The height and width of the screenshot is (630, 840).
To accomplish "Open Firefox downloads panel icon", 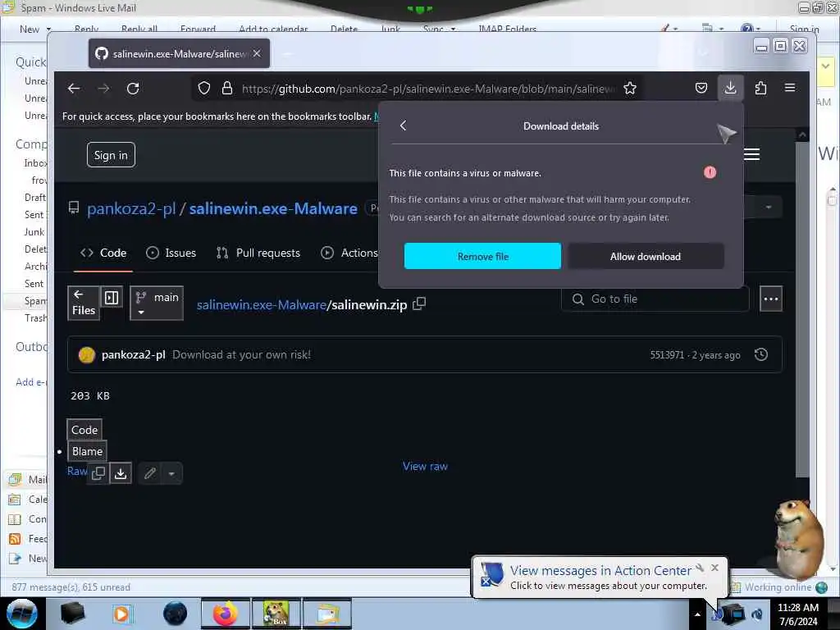I will [x=730, y=88].
